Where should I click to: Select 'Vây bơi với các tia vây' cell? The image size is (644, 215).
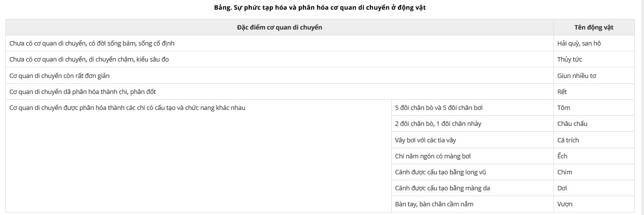click(473, 140)
